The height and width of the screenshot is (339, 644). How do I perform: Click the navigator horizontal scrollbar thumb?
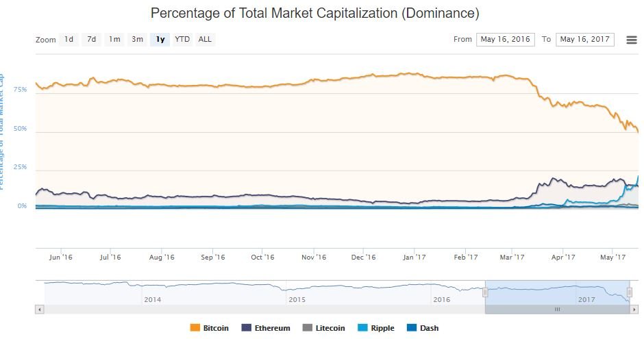click(x=557, y=310)
